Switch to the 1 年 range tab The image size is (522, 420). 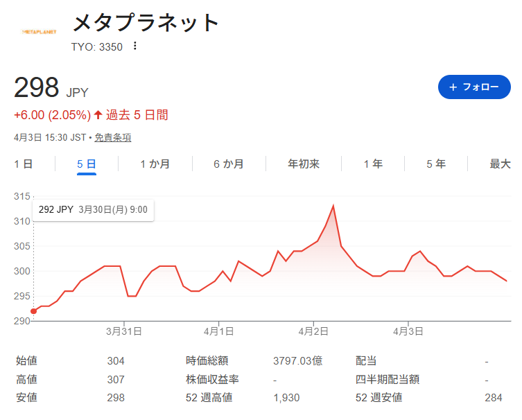(373, 164)
